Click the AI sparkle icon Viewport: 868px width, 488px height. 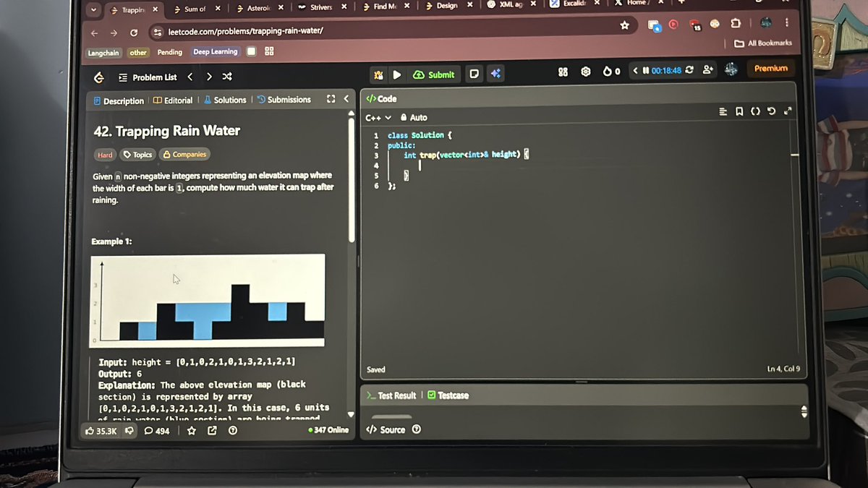(x=495, y=74)
